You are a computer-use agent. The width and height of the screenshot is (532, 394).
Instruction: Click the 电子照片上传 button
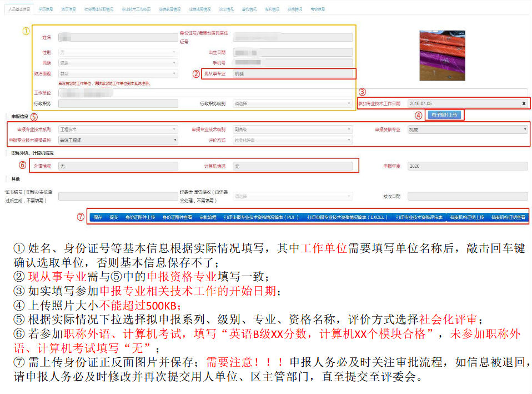(x=444, y=115)
